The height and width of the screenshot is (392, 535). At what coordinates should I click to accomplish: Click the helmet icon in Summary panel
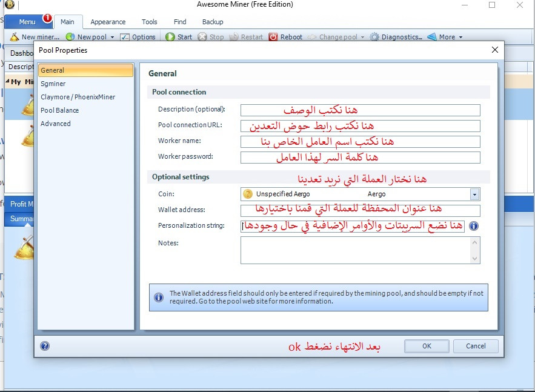click(x=24, y=247)
